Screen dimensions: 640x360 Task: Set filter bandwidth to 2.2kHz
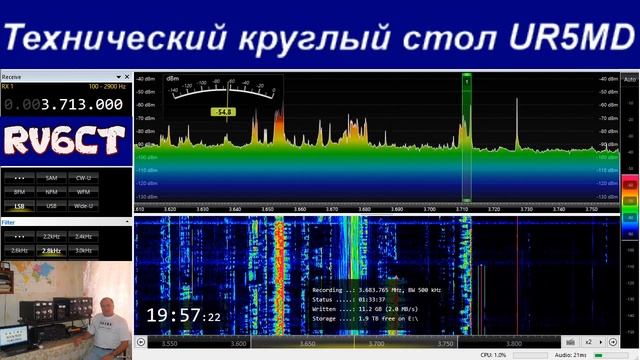tap(51, 237)
